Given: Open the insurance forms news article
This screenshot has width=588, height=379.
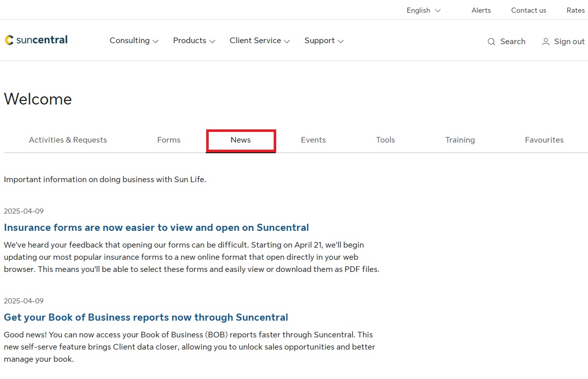Looking at the screenshot, I should 156,227.
